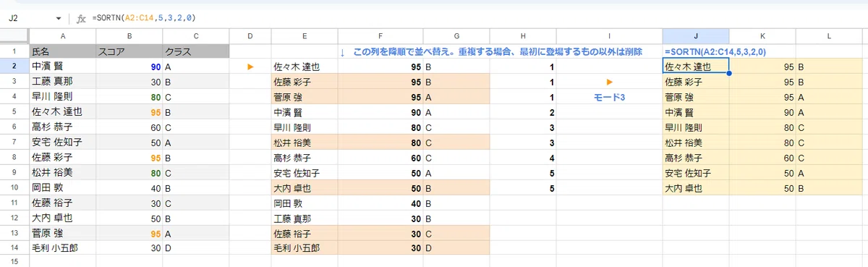Click the orange triangle in column D

(x=250, y=67)
